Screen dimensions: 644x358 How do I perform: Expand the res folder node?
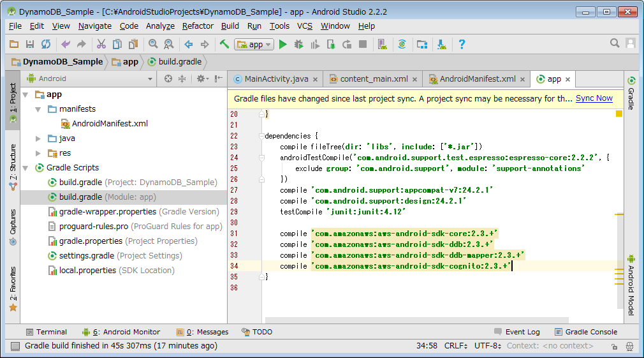38,153
